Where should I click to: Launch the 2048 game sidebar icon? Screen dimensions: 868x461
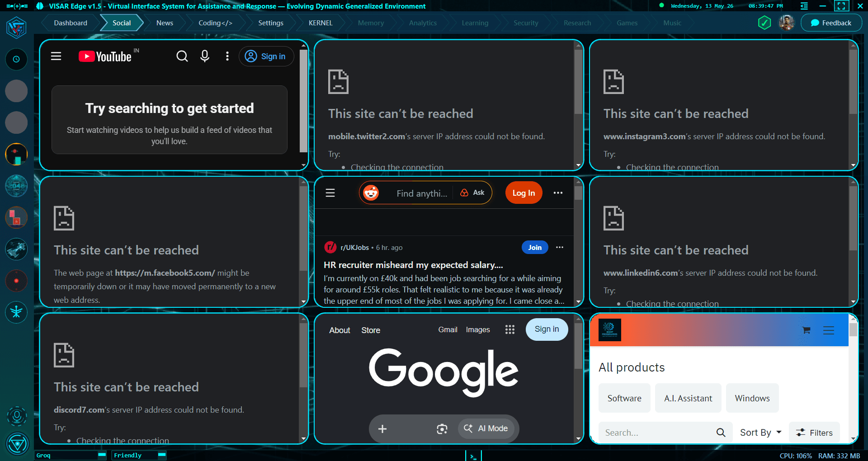[16, 186]
